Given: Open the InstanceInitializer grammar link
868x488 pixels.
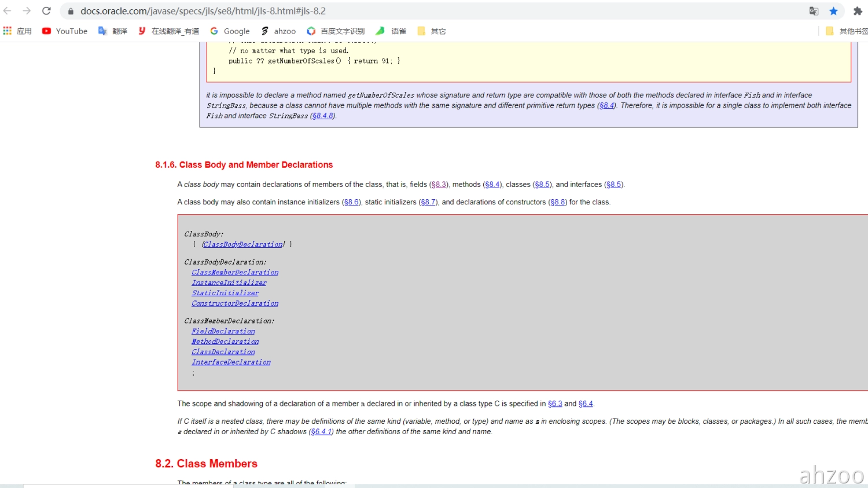Looking at the screenshot, I should point(229,283).
